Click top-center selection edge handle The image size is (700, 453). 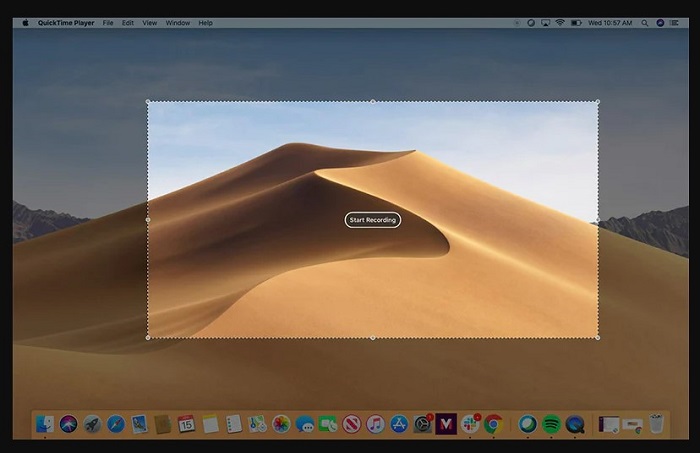(x=373, y=102)
